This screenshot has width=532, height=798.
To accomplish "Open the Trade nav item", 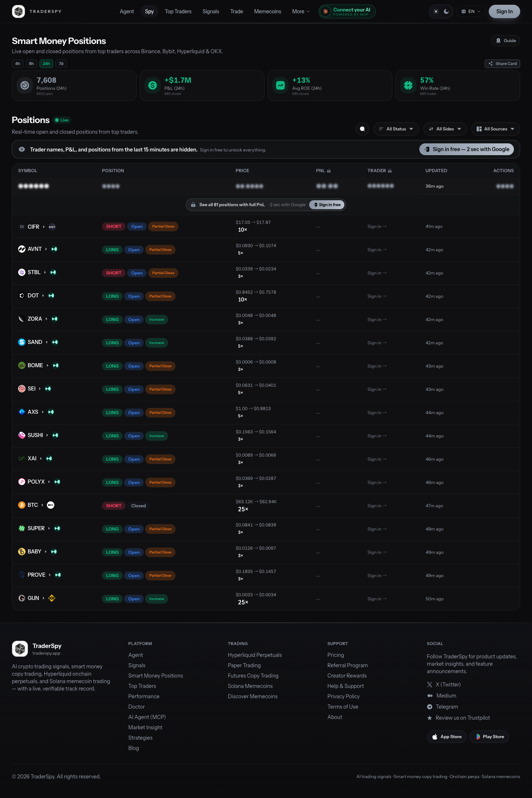I will click(x=236, y=11).
